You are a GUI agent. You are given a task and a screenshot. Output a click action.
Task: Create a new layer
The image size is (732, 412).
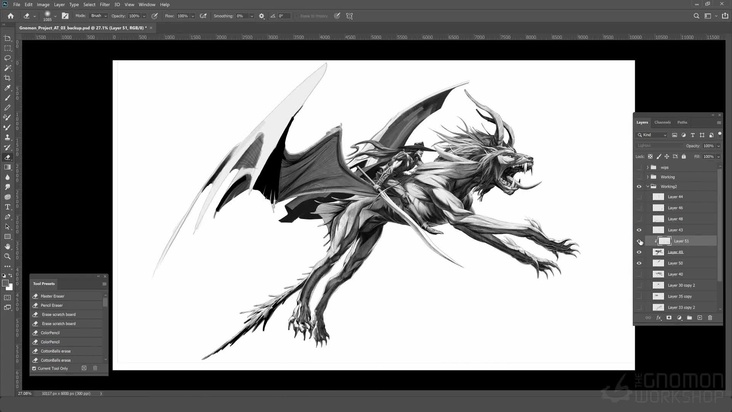point(699,318)
